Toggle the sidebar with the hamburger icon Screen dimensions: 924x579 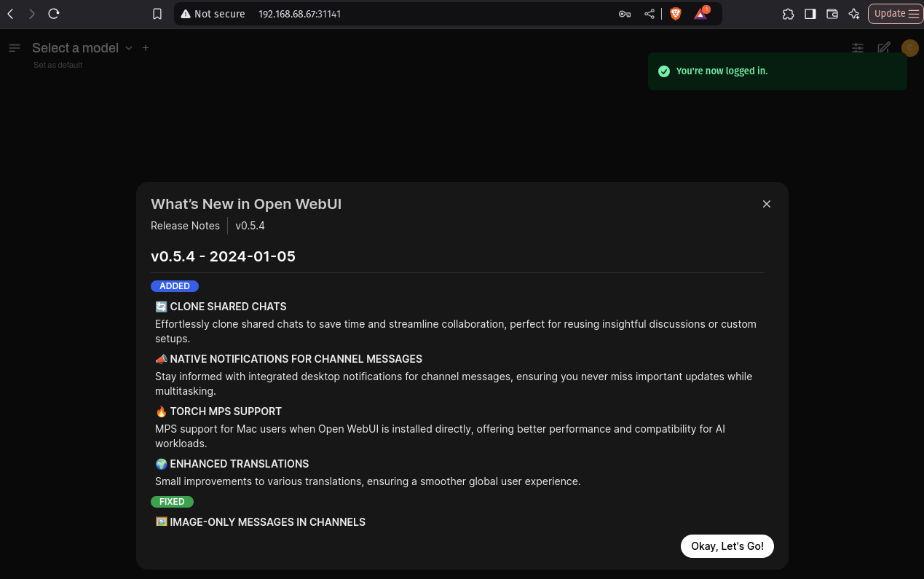(15, 47)
